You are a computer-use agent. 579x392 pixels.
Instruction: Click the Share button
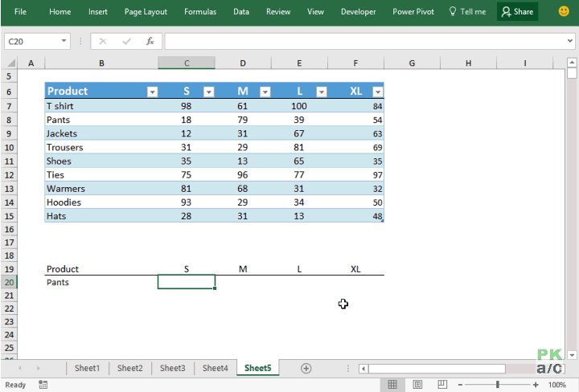517,11
